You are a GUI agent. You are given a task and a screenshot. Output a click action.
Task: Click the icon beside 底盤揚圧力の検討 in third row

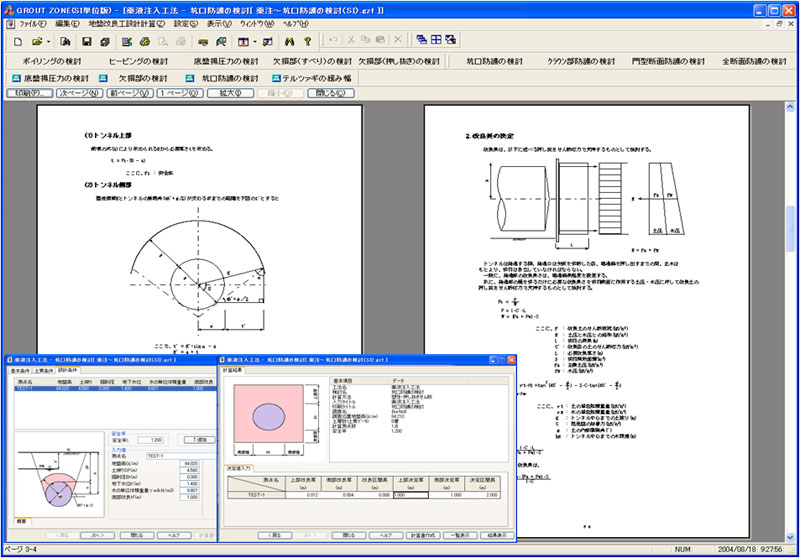17,77
